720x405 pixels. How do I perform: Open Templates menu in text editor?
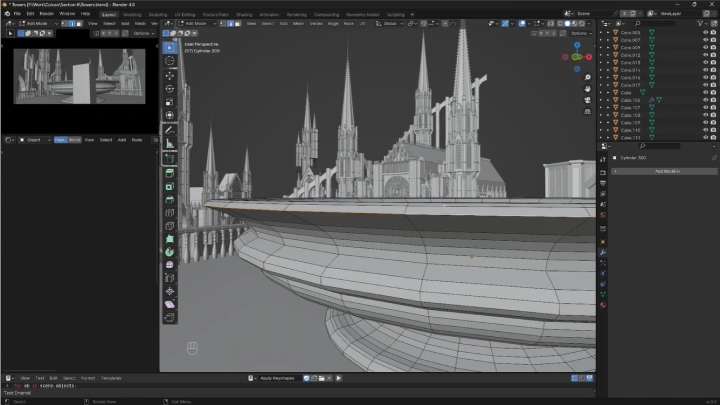[111, 378]
